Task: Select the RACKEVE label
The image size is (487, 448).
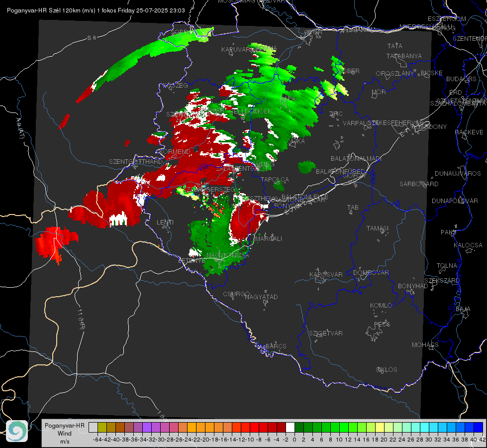Action: click(469, 132)
